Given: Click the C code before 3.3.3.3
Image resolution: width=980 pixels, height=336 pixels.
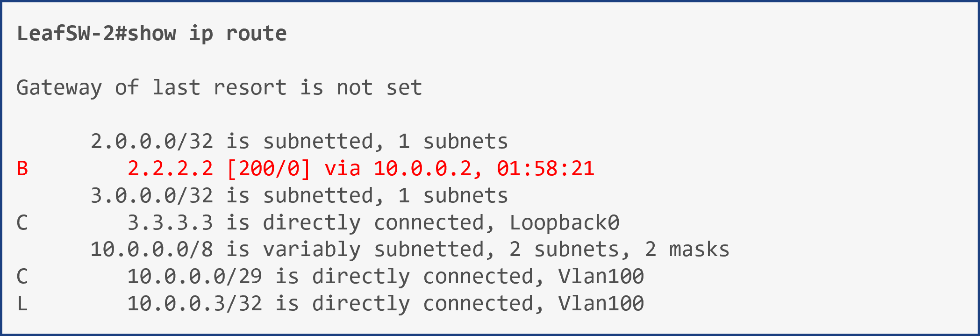Looking at the screenshot, I should 22,223.
